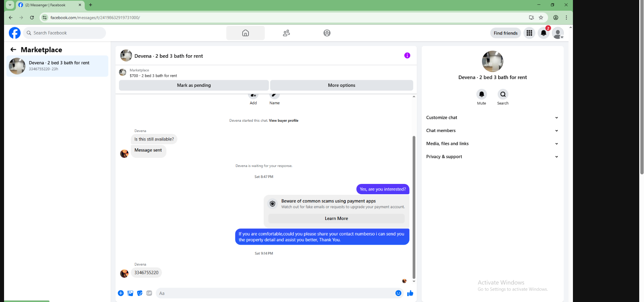This screenshot has height=302, width=644.
Task: Click Mark as pending button
Action: pos(194,85)
